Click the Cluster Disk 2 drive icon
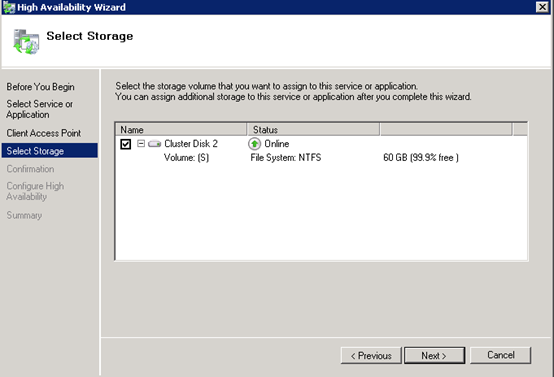 pos(154,144)
